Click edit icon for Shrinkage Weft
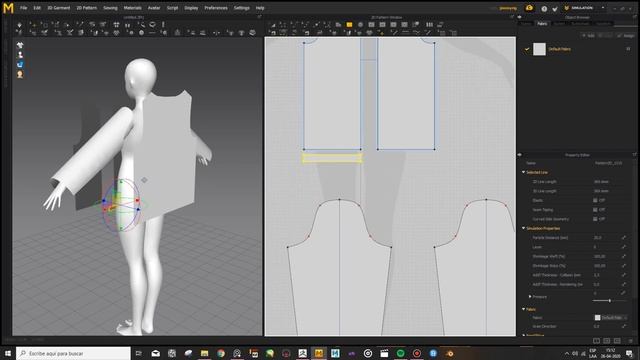Image resolution: width=640 pixels, height=360 pixels. 624,256
